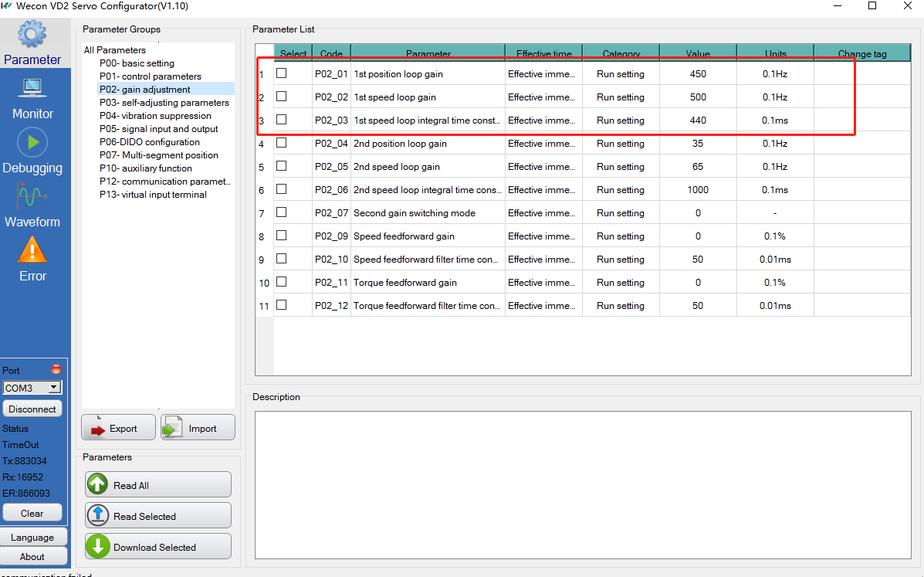The width and height of the screenshot is (924, 577).
Task: Click the Export parameters button
Action: [x=119, y=429]
